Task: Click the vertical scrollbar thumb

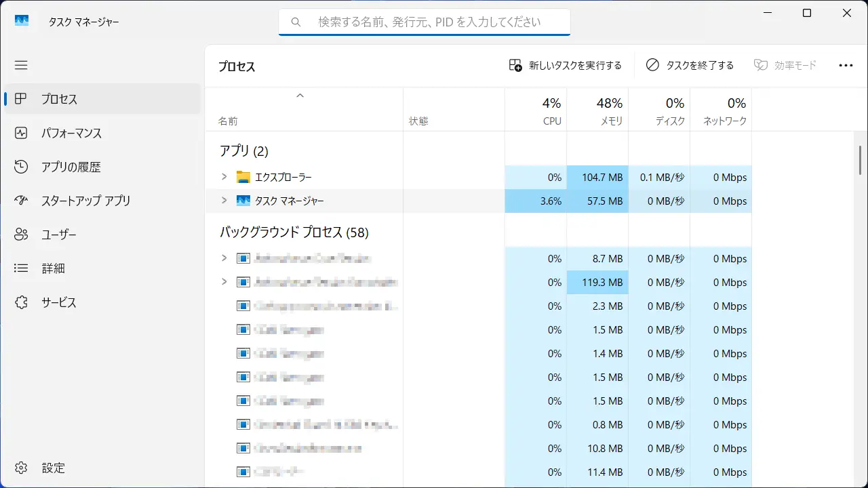Action: point(861,160)
